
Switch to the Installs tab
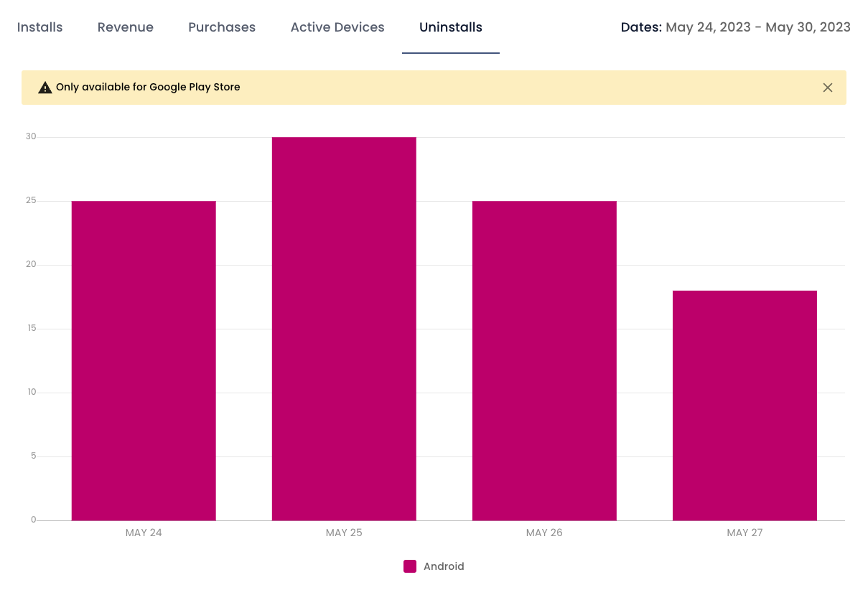tap(40, 27)
